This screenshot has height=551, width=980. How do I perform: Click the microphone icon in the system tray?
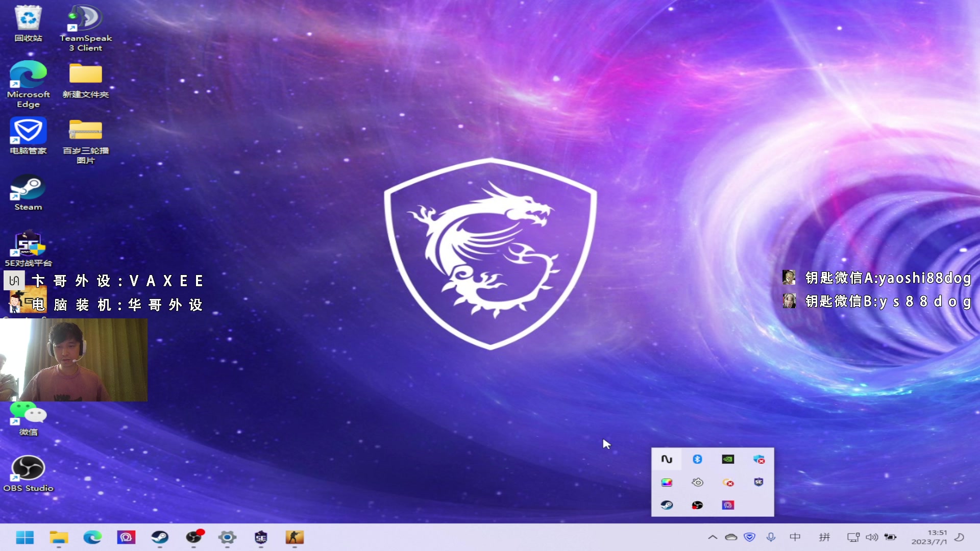click(771, 537)
